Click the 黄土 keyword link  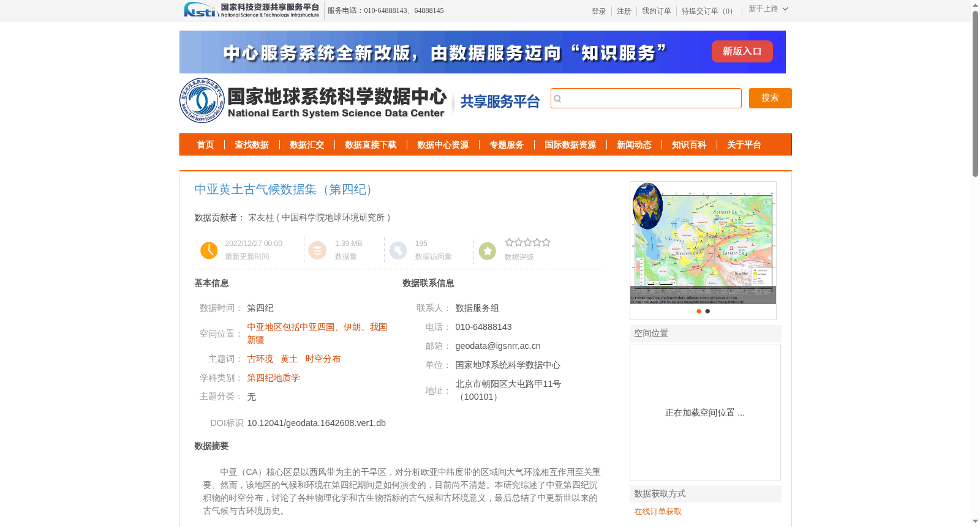click(x=289, y=359)
